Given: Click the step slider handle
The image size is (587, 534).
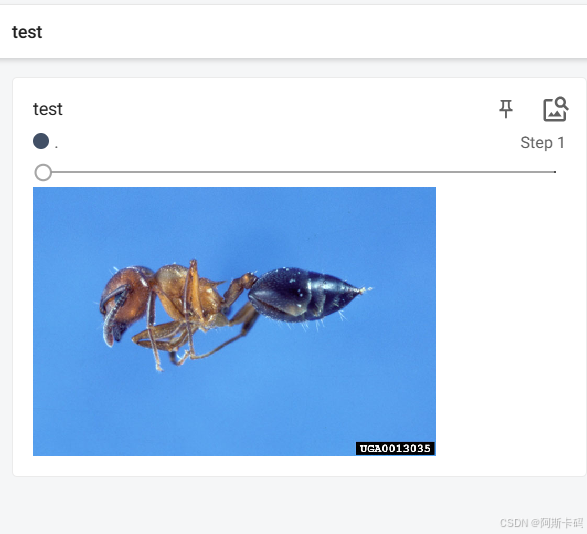Looking at the screenshot, I should [x=43, y=172].
